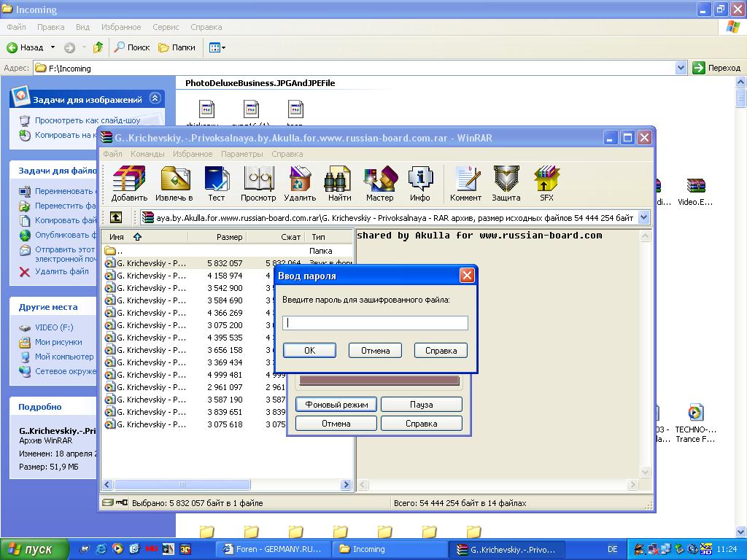747x560 pixels.
Task: Click Извлечь в (Extract to) in WinRAR
Action: pyautogui.click(x=174, y=183)
